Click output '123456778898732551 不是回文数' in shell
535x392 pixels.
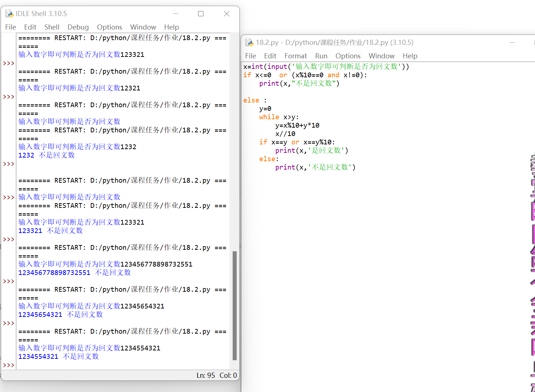click(74, 272)
